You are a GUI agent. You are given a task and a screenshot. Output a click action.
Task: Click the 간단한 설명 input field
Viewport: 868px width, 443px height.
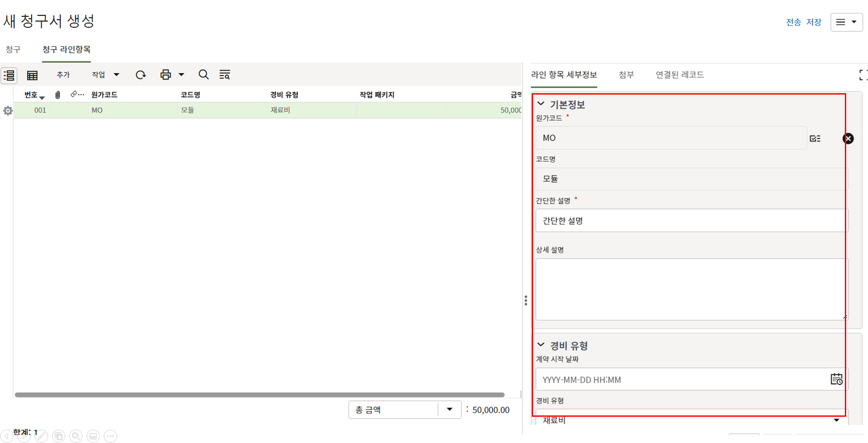pyautogui.click(x=691, y=220)
